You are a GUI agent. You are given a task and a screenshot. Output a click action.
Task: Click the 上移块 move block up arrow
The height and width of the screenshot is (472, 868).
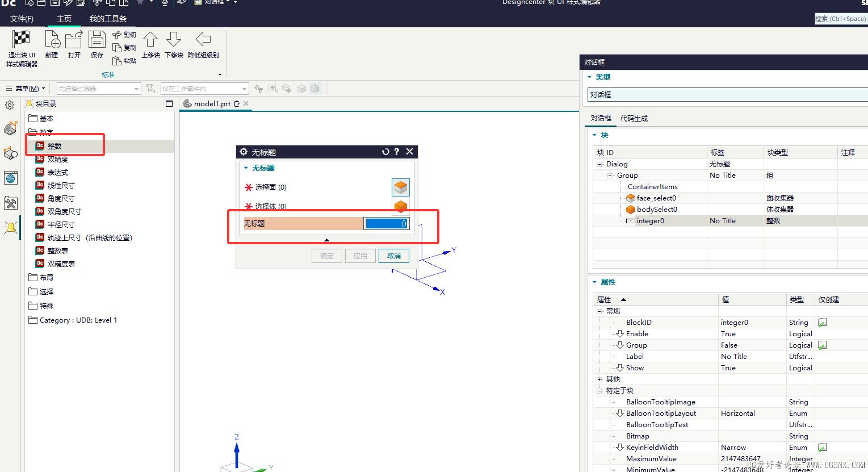tap(150, 40)
